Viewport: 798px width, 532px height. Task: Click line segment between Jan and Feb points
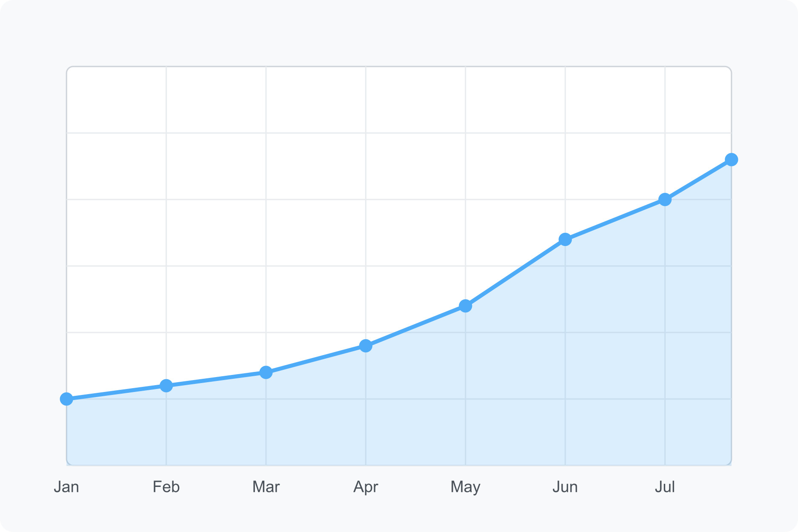116,392
